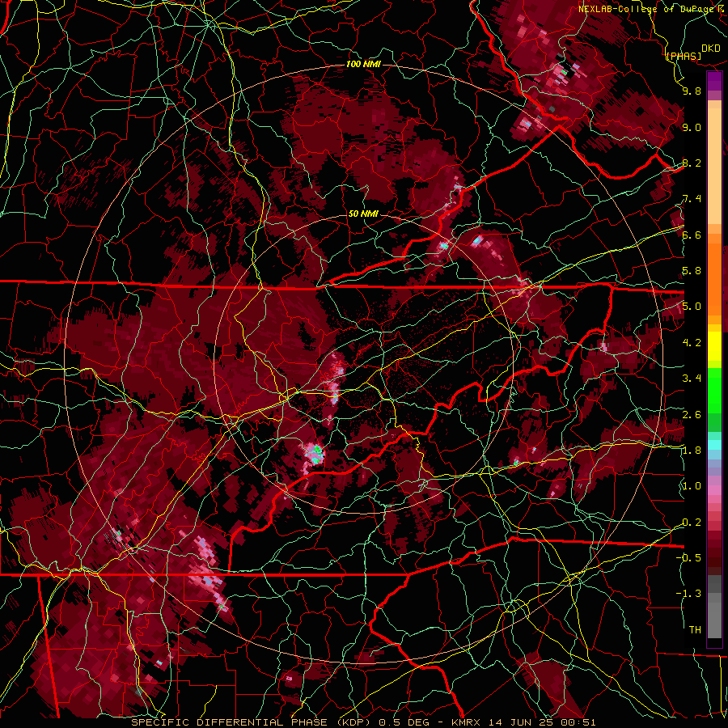Click the [PHAS] units label
This screenshot has height=728, width=728.
pos(684,56)
